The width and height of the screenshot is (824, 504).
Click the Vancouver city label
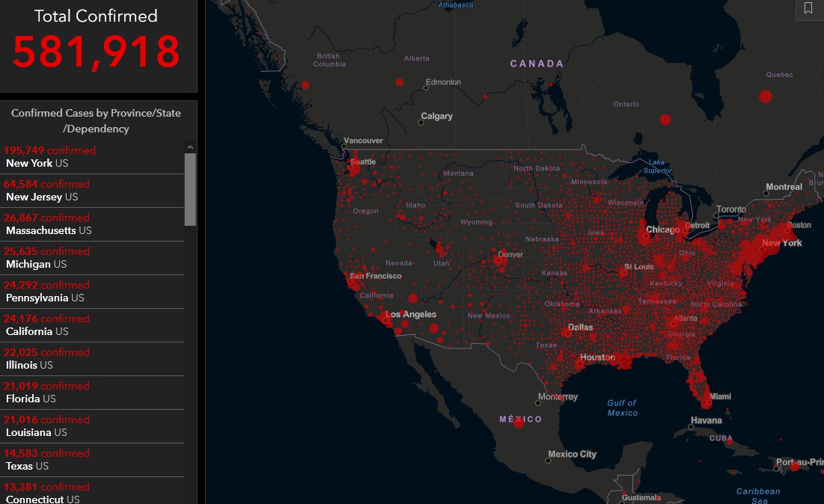coord(363,141)
